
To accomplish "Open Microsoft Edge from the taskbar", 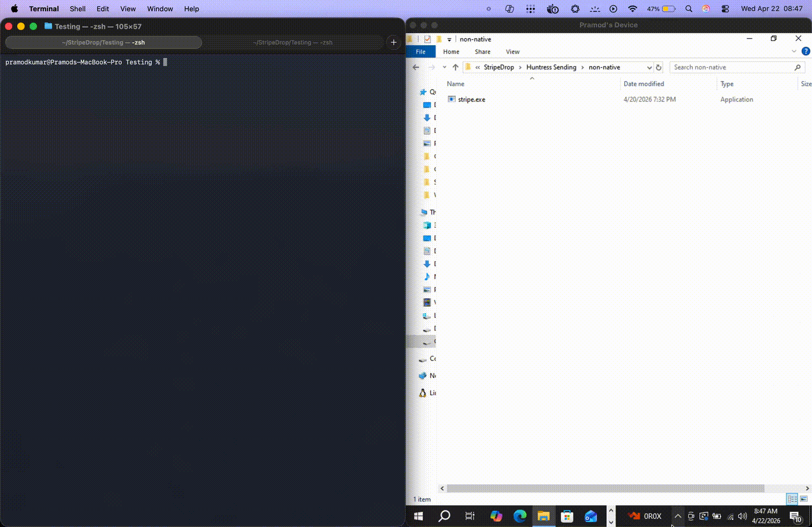I will [520, 516].
